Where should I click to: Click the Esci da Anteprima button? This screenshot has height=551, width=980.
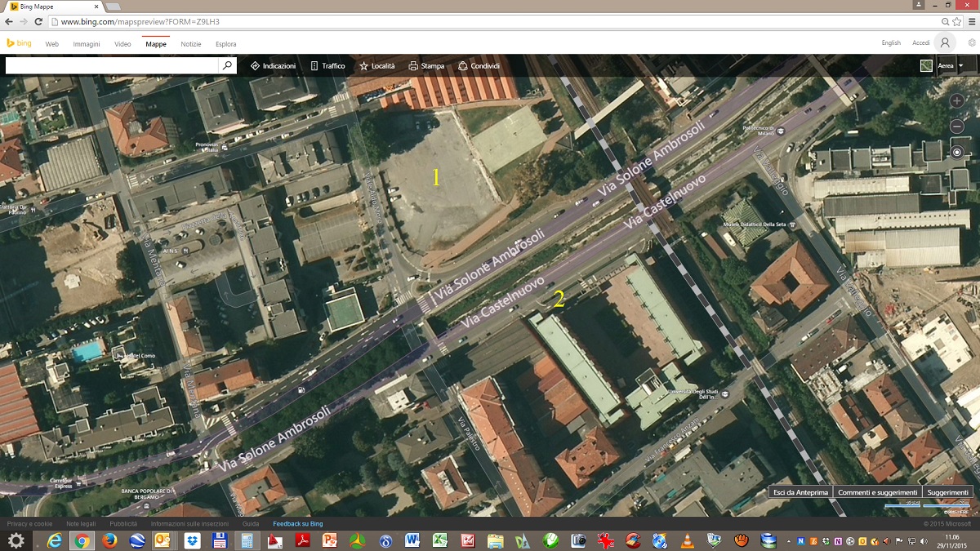[801, 492]
